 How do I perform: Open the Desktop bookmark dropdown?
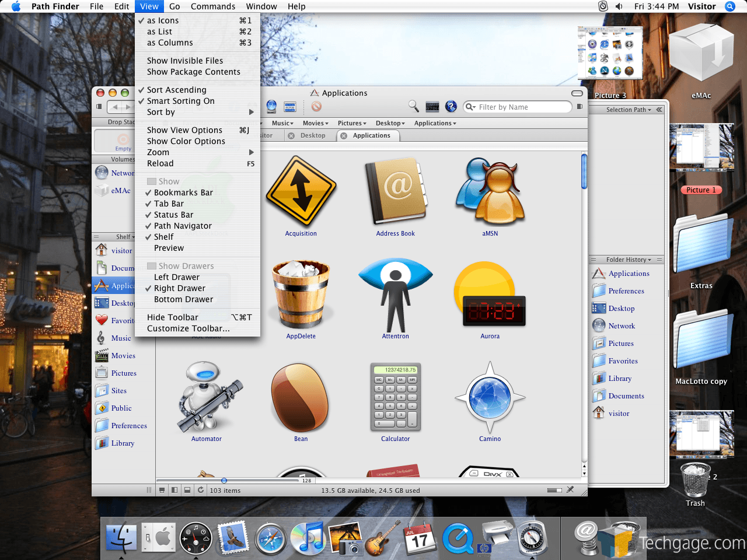tap(391, 123)
